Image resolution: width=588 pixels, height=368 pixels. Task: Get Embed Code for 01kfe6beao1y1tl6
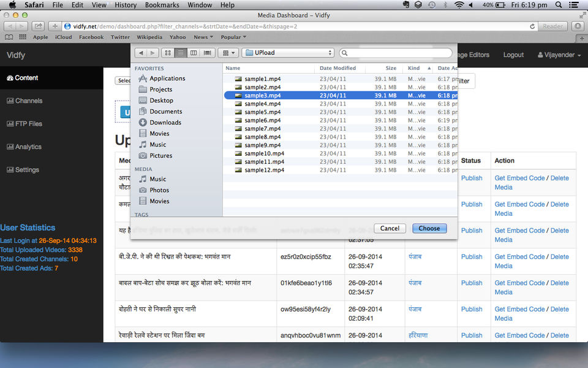[519, 283]
